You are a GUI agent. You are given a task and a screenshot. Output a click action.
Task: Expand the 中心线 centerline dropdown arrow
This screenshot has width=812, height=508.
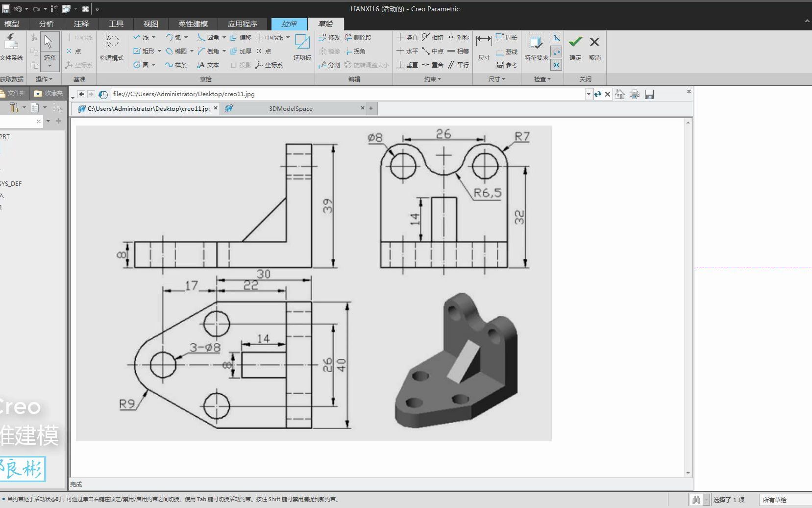(x=288, y=37)
